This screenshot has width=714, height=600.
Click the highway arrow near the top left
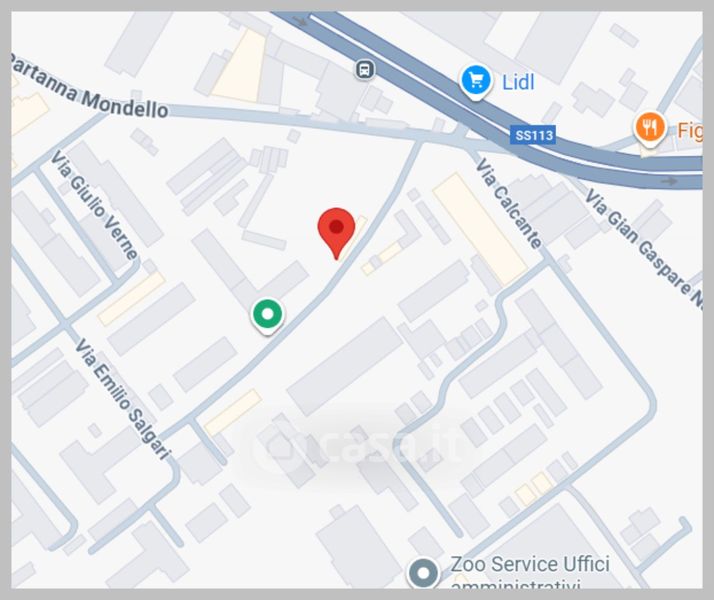300,21
